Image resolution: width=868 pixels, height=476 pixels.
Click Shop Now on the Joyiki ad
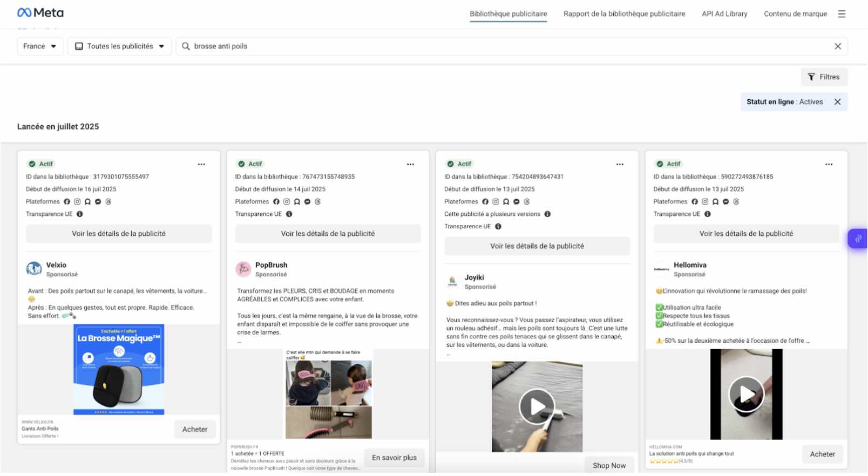pos(609,466)
